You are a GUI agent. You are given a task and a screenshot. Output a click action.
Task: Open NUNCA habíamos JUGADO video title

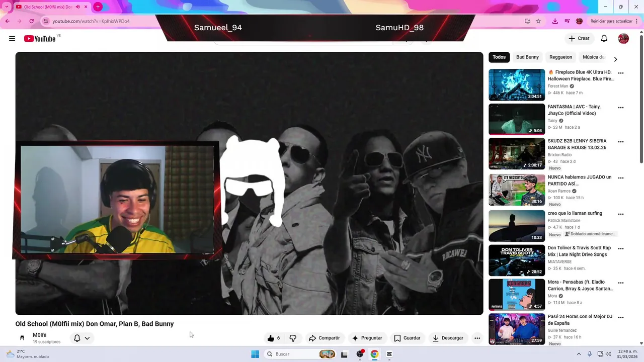tap(580, 180)
